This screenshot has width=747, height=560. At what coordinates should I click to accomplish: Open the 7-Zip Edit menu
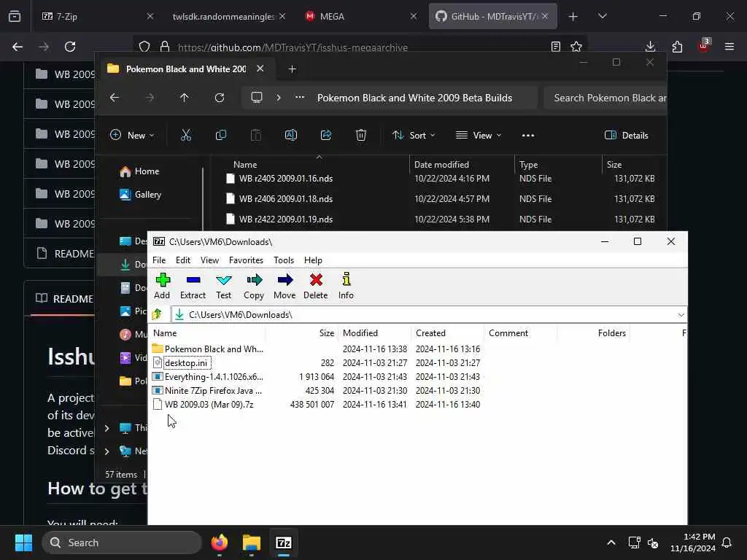point(183,260)
